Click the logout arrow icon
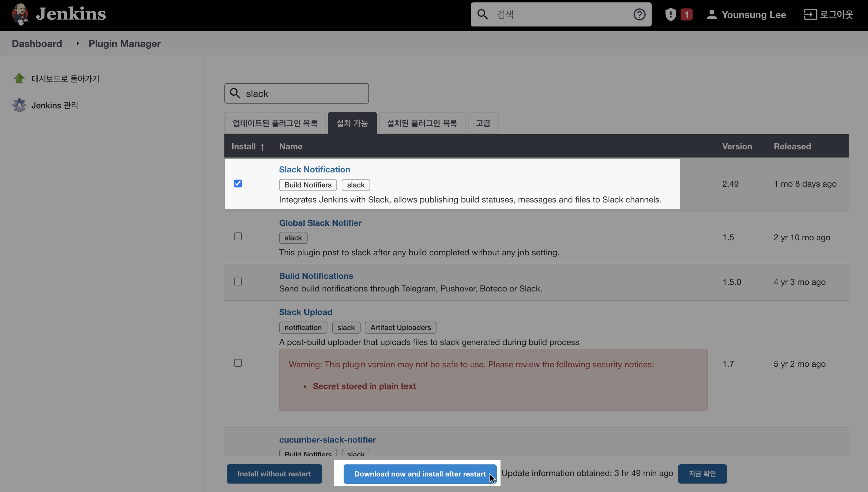The height and width of the screenshot is (492, 868). [x=810, y=15]
